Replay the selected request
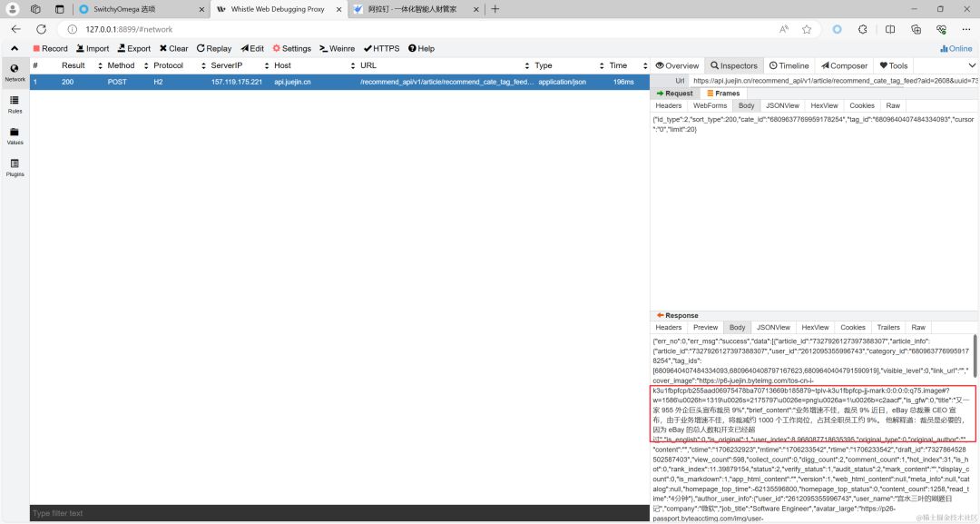Screen dimensions: 980x524 [x=214, y=48]
